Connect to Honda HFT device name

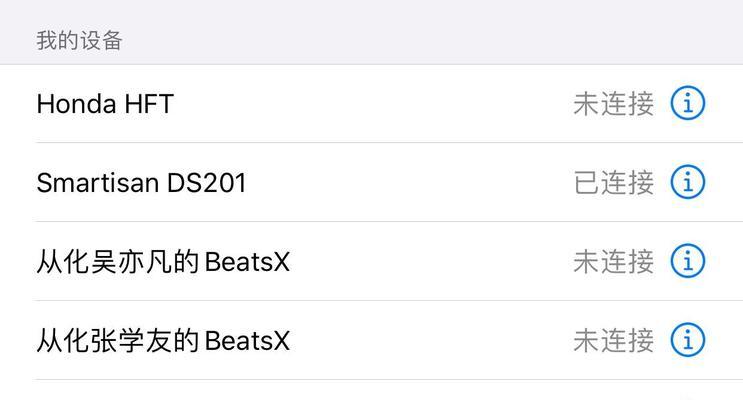coord(105,104)
